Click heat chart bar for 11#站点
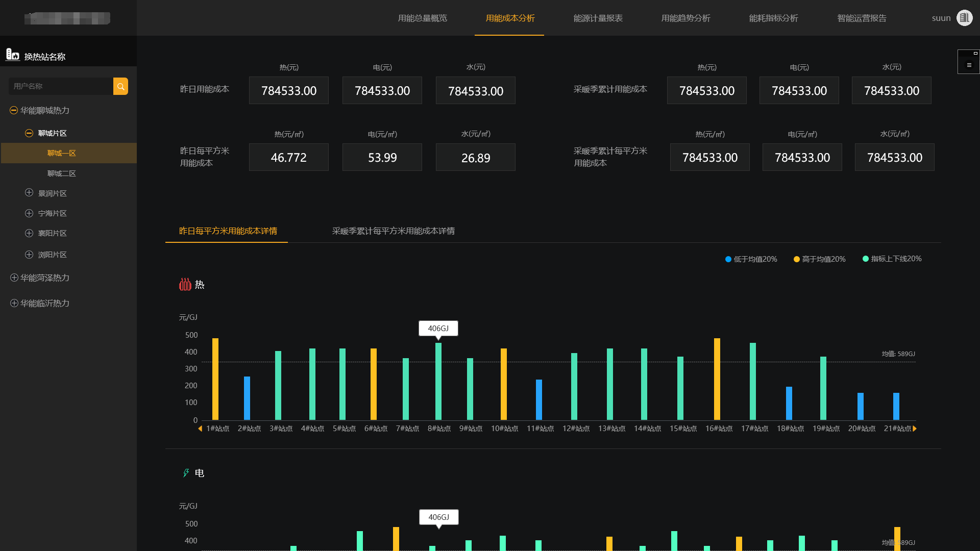980x551 pixels. tap(539, 399)
